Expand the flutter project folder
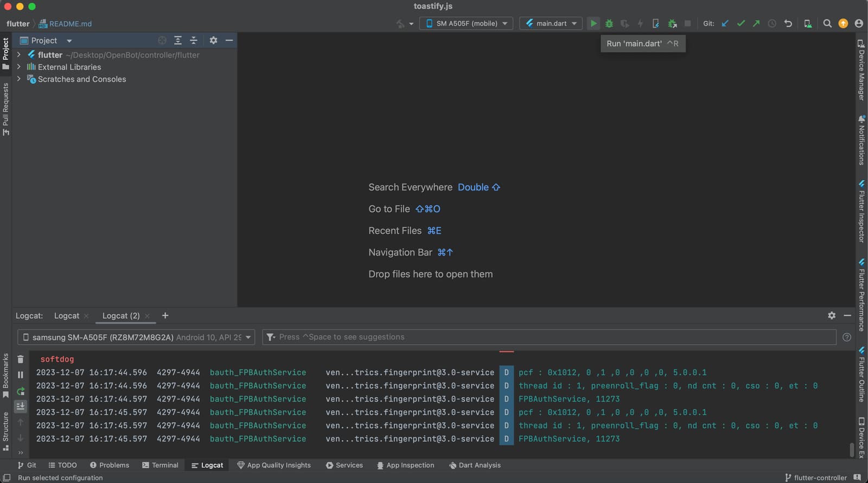 19,55
